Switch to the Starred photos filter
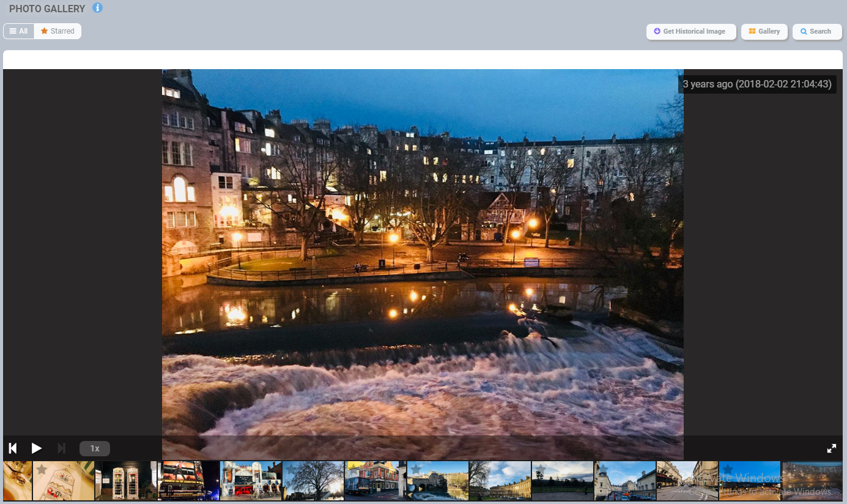Image resolution: width=847 pixels, height=504 pixels. pos(57,31)
